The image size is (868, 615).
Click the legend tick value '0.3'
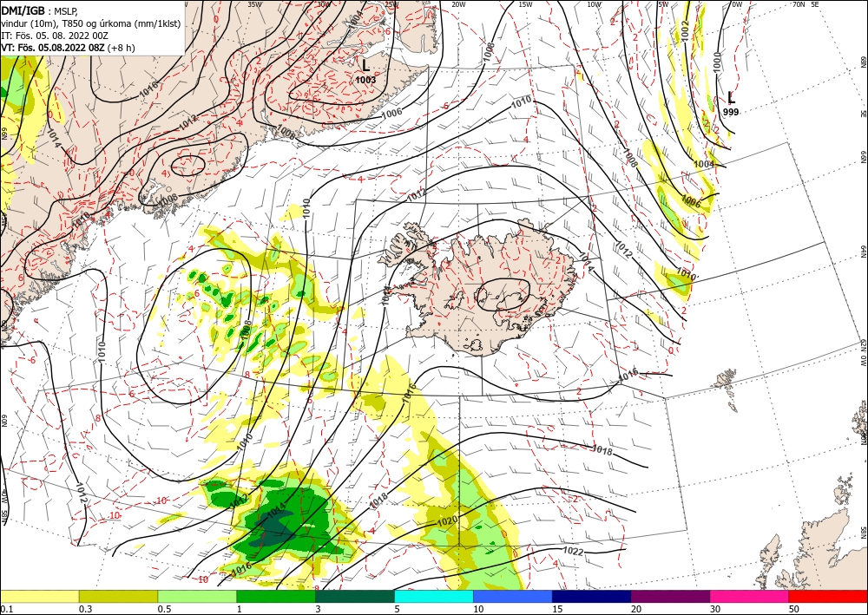click(85, 609)
